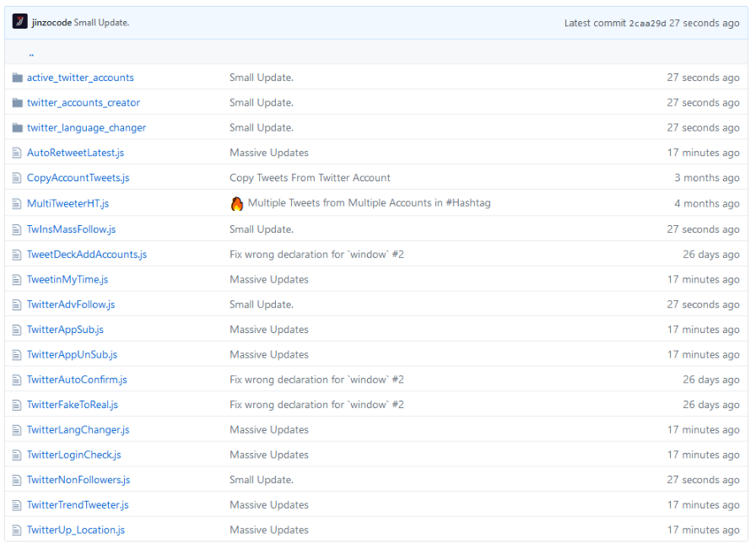
Task: Click file icon beside TwitterTrendTweeter.js
Action: pyautogui.click(x=17, y=505)
